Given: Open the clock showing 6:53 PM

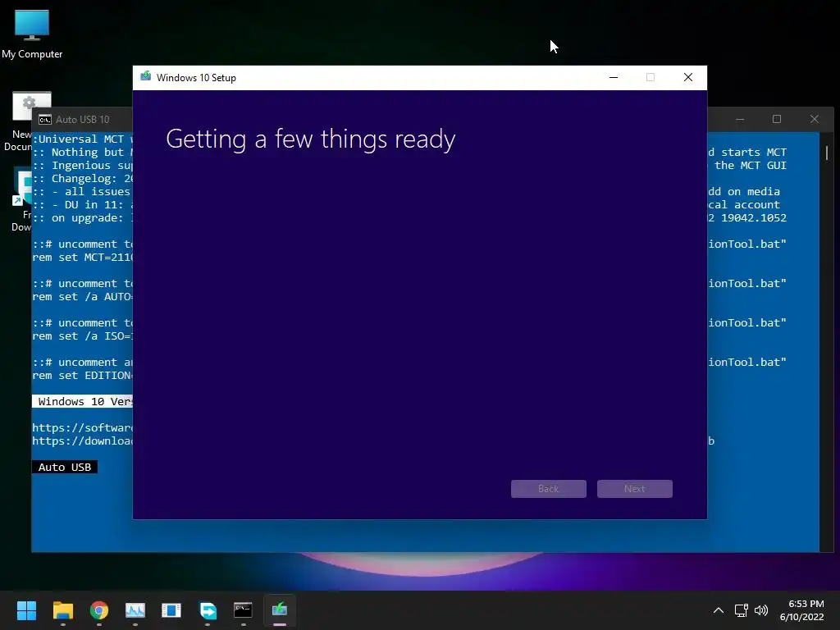Looking at the screenshot, I should coord(802,610).
